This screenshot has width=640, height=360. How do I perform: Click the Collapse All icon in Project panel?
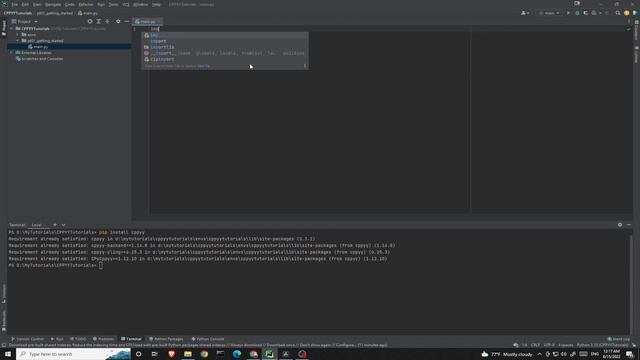(x=107, y=21)
